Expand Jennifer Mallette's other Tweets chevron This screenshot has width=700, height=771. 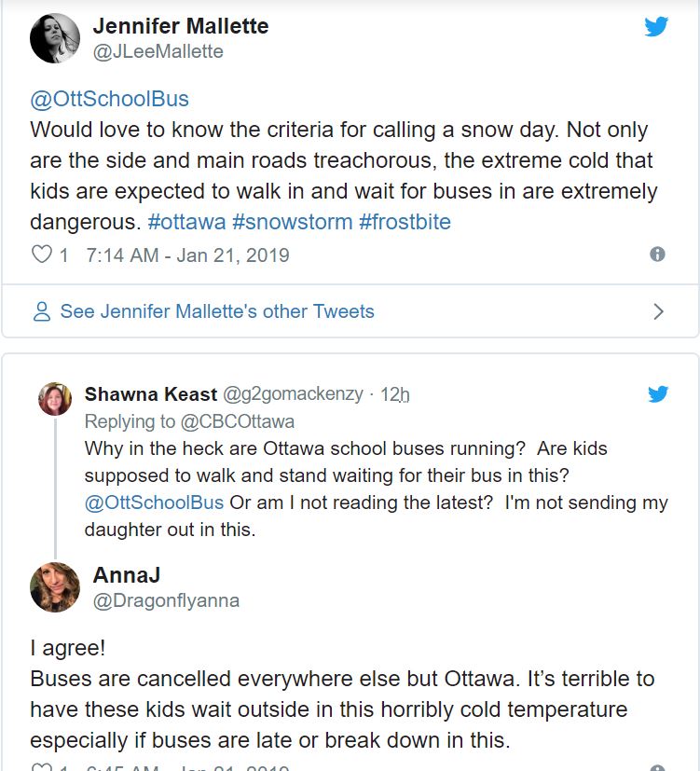658,311
